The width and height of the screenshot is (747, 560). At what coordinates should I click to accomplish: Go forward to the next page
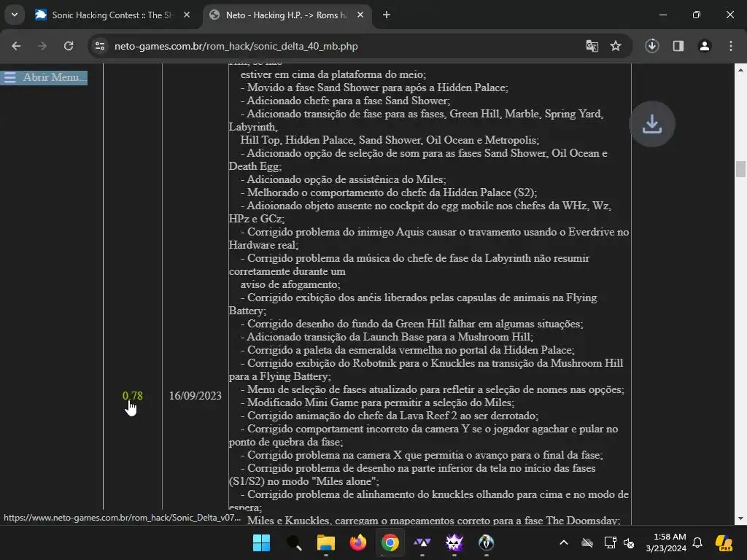click(42, 46)
